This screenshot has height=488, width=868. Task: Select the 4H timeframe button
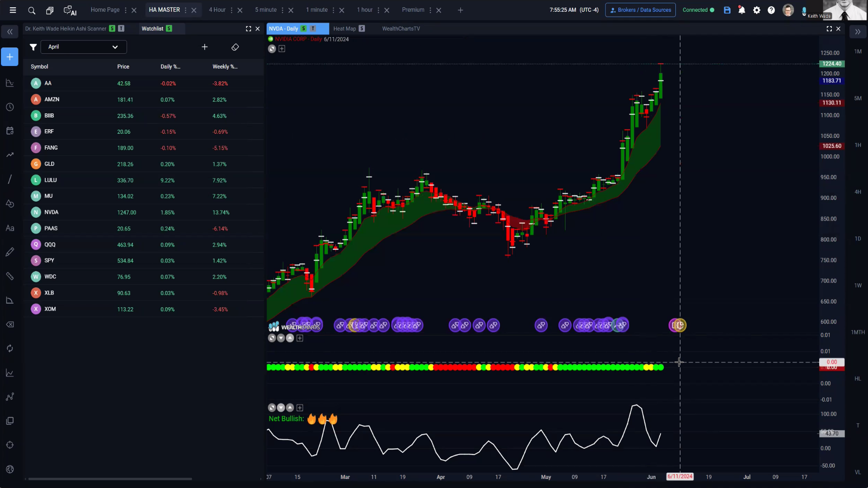tap(858, 192)
